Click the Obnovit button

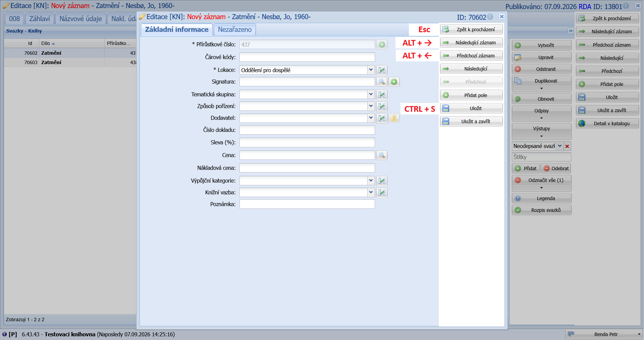click(x=542, y=99)
